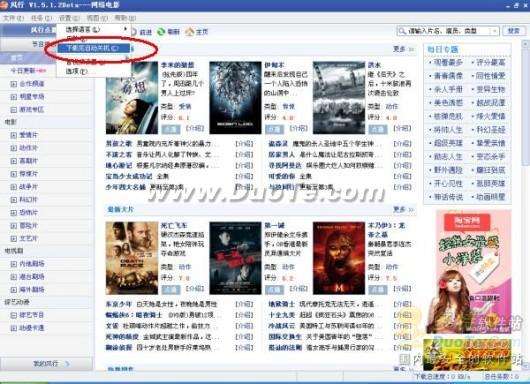530x384 pixels.
Task: Click the magnifier icon in the search box
Action: pyautogui.click(x=402, y=31)
